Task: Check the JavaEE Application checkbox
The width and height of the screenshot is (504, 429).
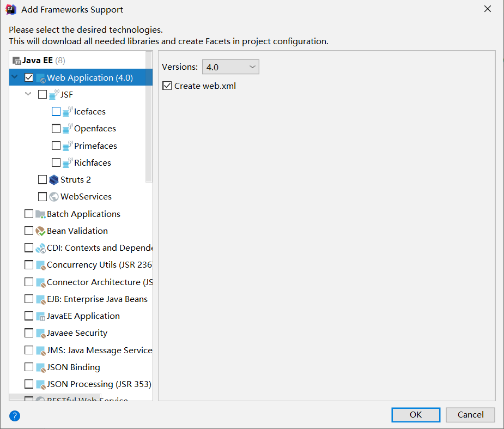Action: click(29, 316)
